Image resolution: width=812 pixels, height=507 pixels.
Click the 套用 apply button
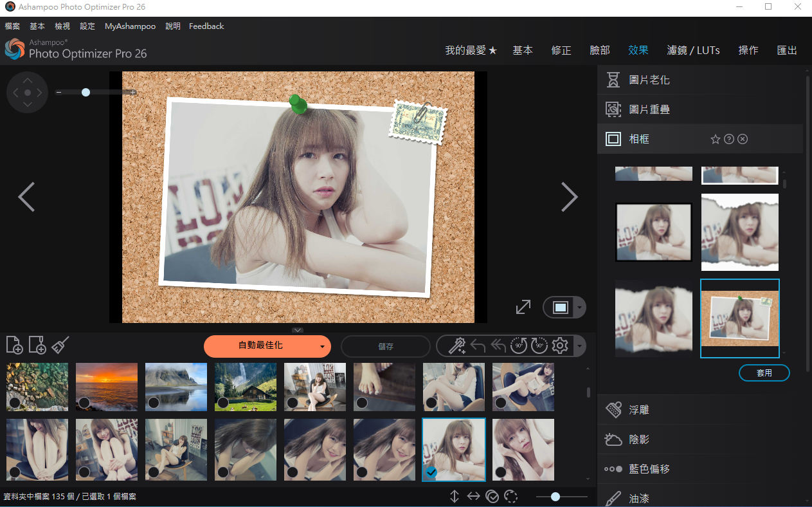(764, 373)
